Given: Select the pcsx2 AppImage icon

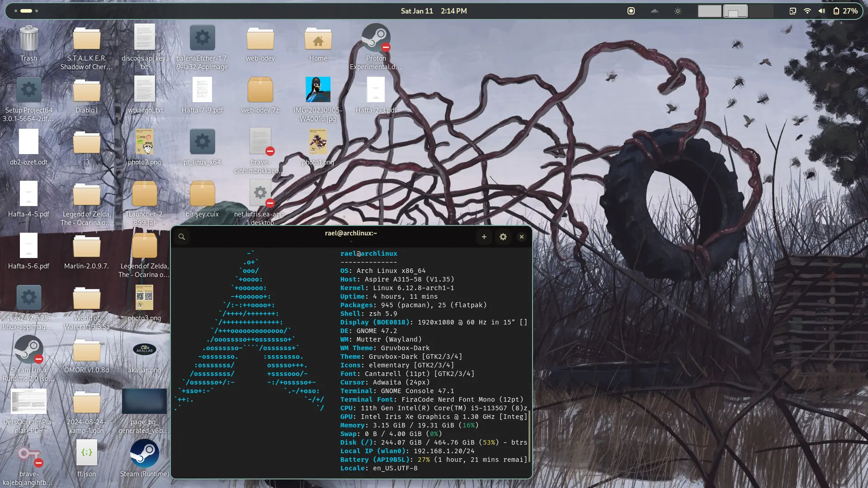Looking at the screenshot, I should tap(28, 297).
